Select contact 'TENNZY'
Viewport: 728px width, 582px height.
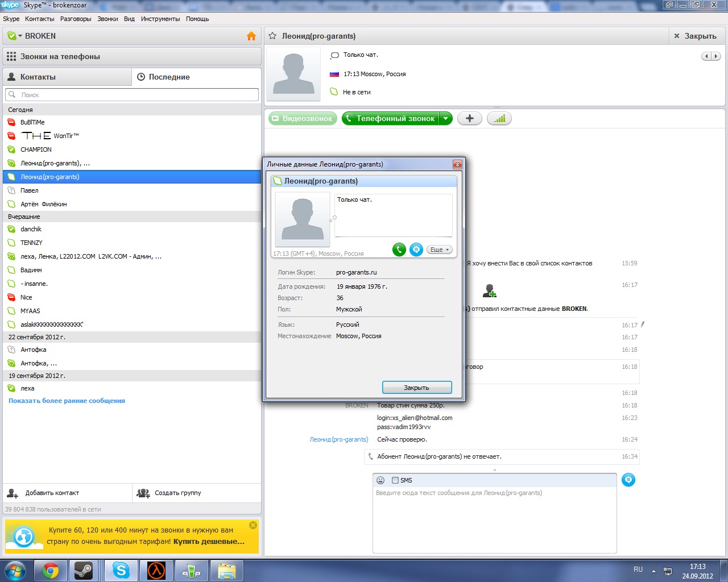pos(132,243)
